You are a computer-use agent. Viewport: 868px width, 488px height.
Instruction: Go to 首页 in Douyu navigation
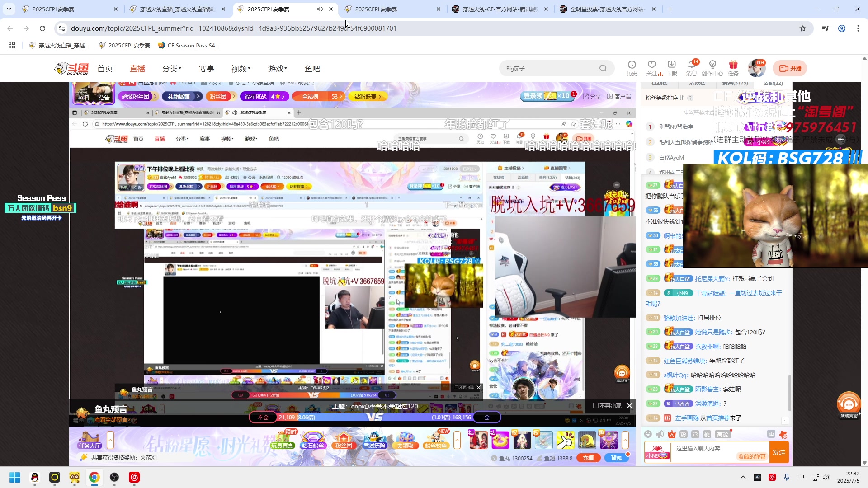[x=105, y=69]
